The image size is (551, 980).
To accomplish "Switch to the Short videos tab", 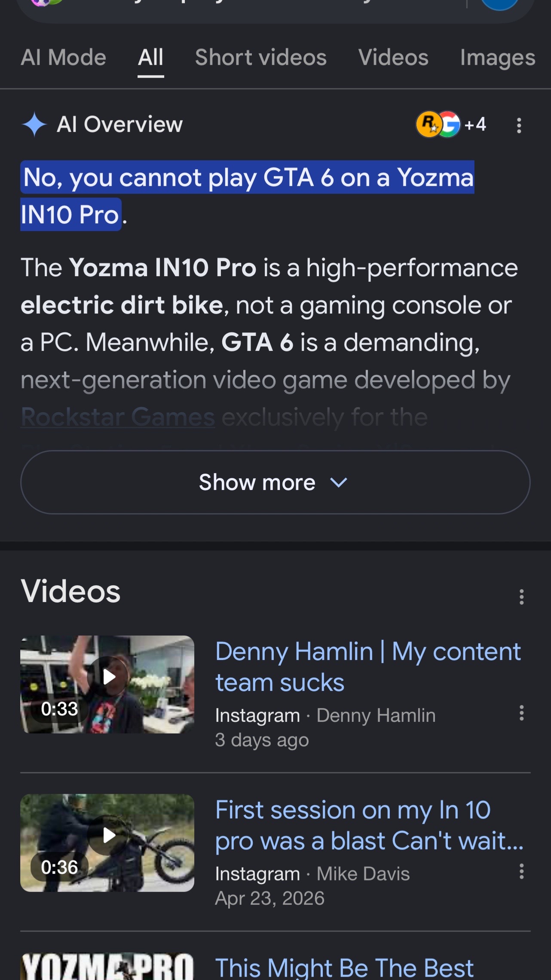I will pos(261,58).
